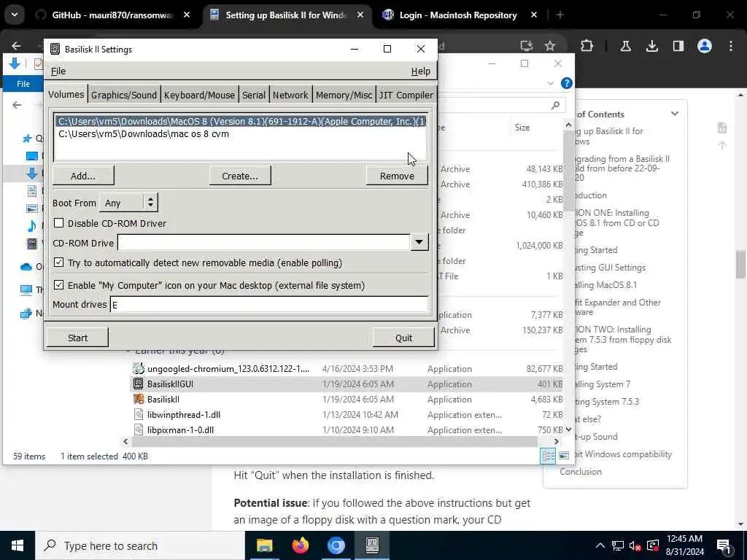Click the Start button in Basilisk II
Screen dimensions: 747x560
click(77, 338)
